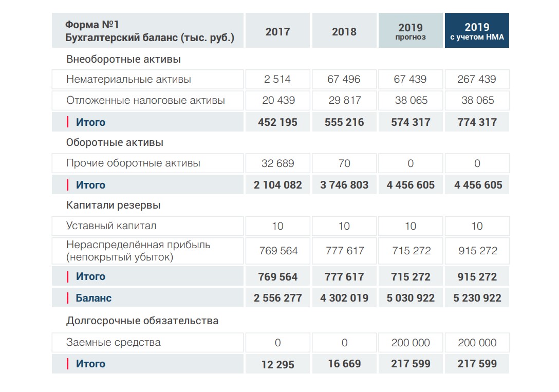Click the "Нематериальные активы" row label

coord(128,80)
